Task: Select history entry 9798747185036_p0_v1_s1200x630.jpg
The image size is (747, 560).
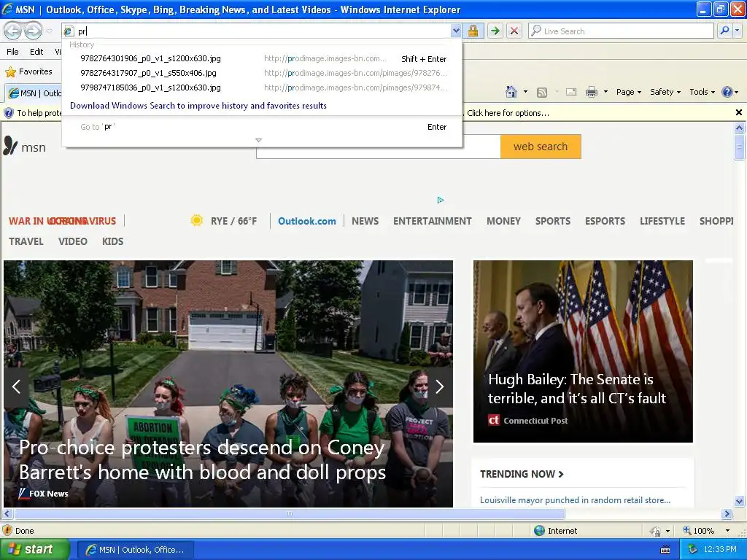Action: pyautogui.click(x=262, y=87)
